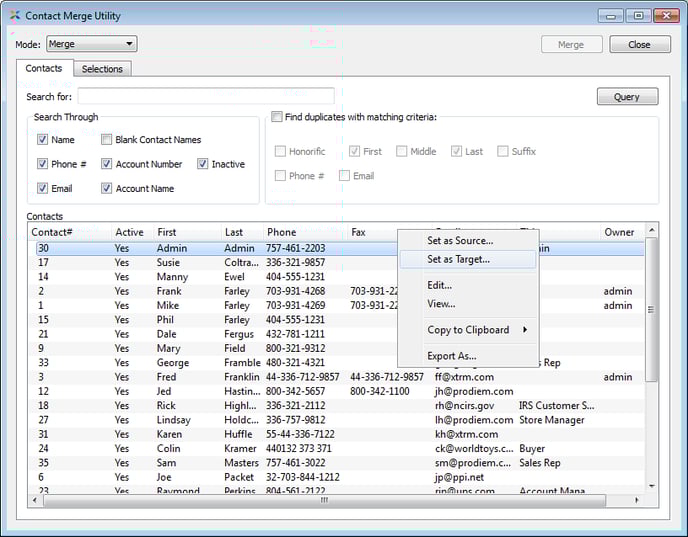Select Set as Target menu entry

pyautogui.click(x=458, y=259)
